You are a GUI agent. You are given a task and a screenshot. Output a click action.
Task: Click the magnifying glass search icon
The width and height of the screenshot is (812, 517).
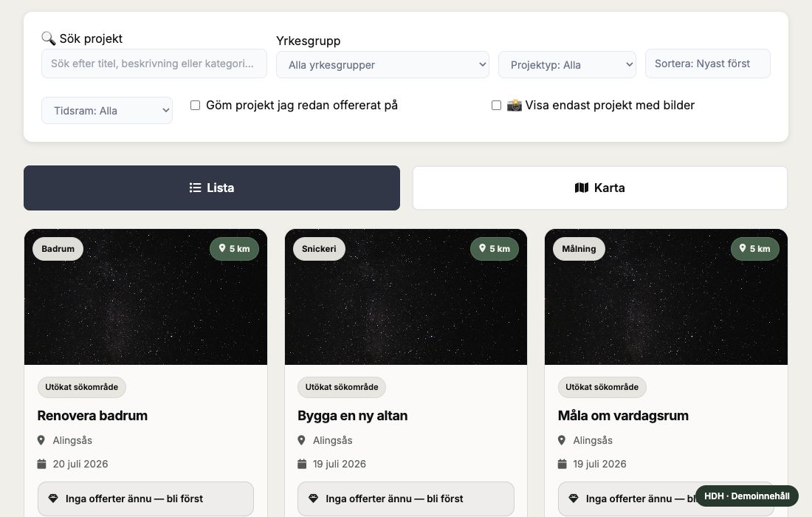pos(48,38)
